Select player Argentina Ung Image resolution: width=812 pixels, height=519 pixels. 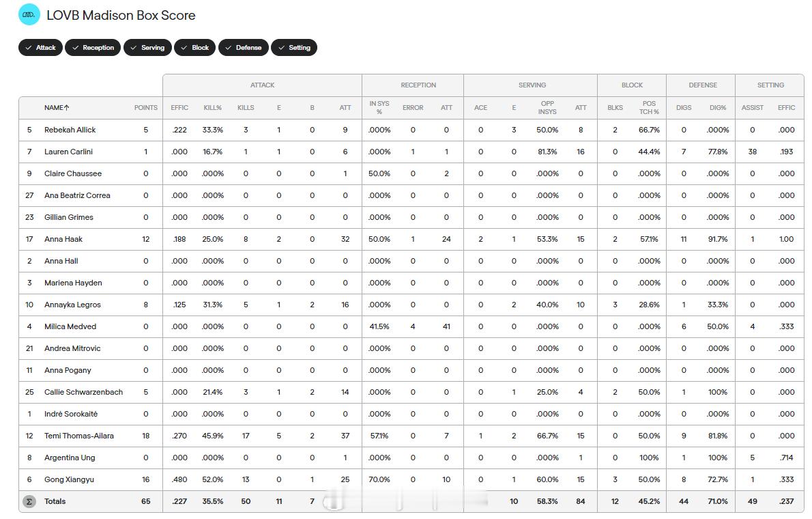pyautogui.click(x=70, y=458)
